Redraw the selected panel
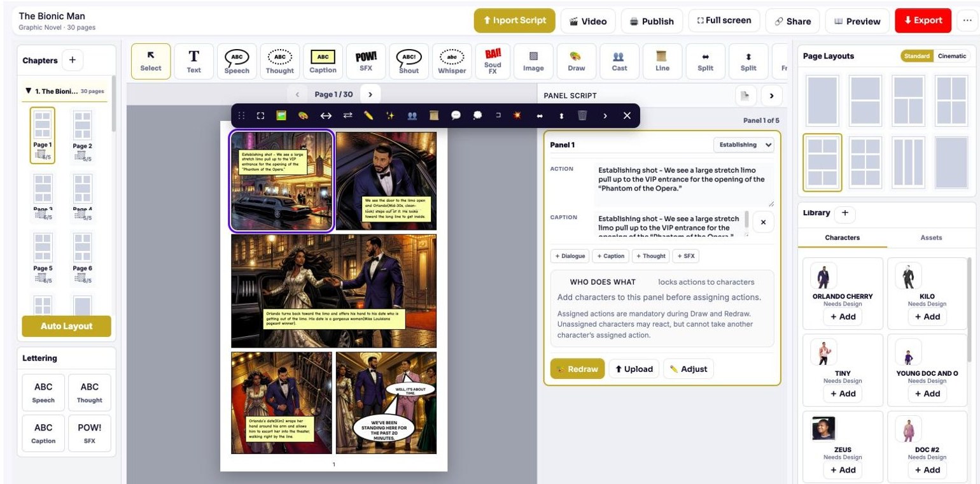980x484 pixels. [x=578, y=369]
